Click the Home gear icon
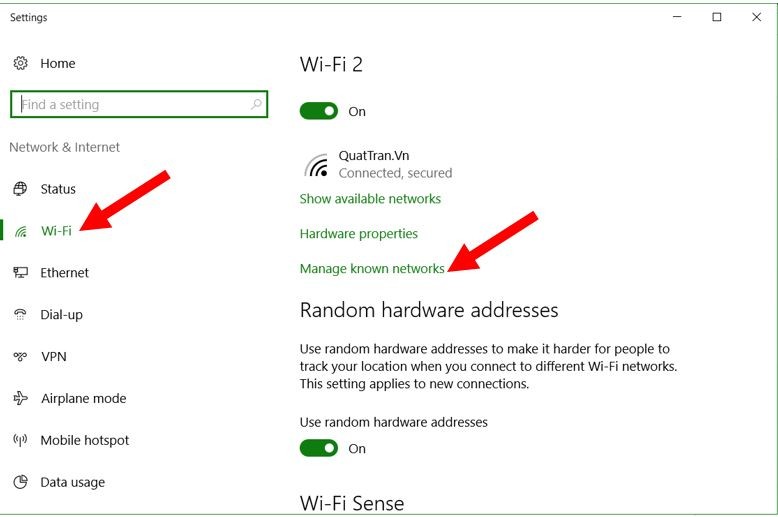This screenshot has height=517, width=778. click(20, 63)
